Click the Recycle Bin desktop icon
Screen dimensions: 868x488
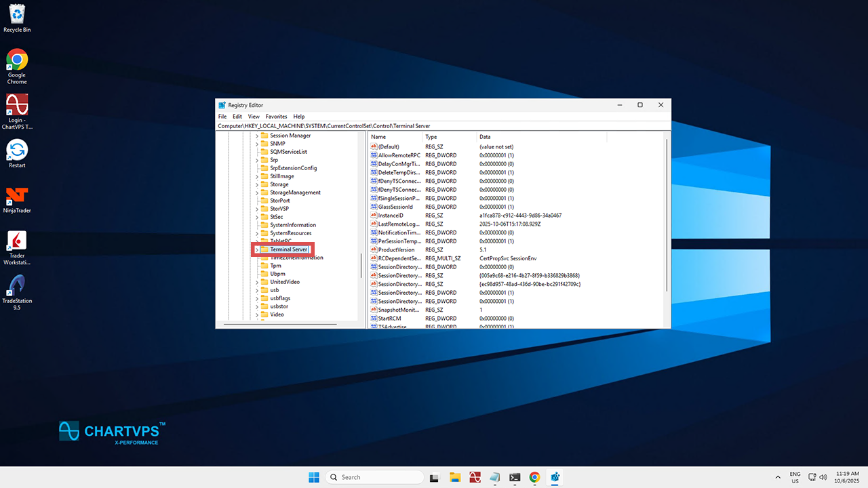pyautogui.click(x=17, y=15)
